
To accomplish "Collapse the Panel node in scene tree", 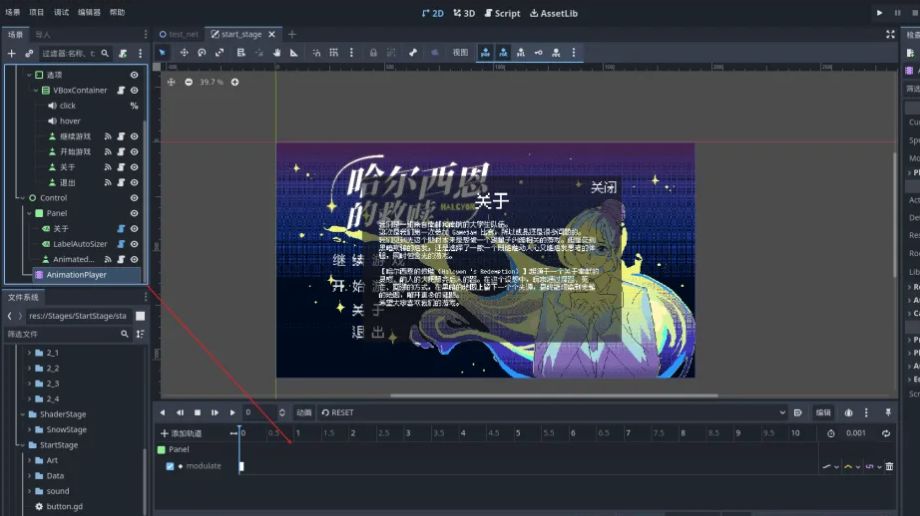I will [29, 213].
